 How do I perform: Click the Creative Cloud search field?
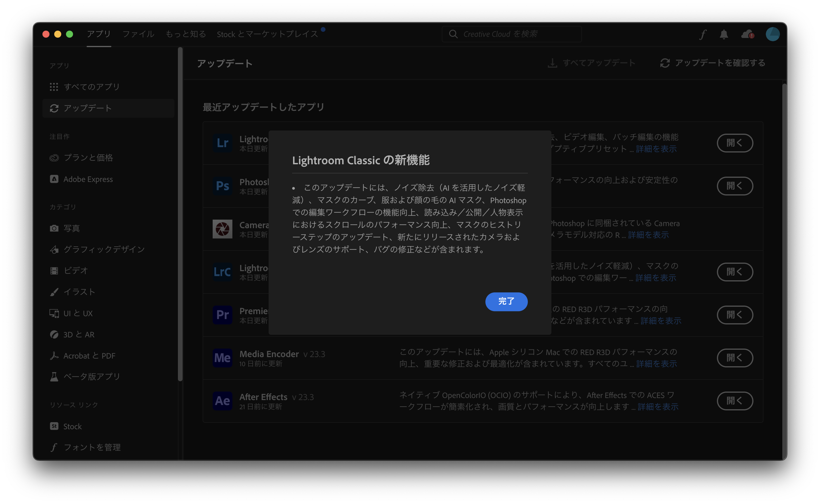point(511,34)
